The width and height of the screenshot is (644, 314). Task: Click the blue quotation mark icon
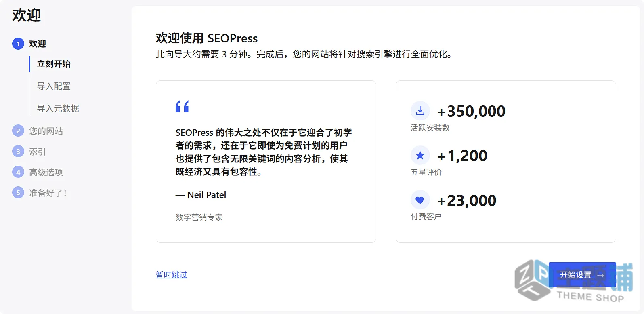[x=182, y=106]
